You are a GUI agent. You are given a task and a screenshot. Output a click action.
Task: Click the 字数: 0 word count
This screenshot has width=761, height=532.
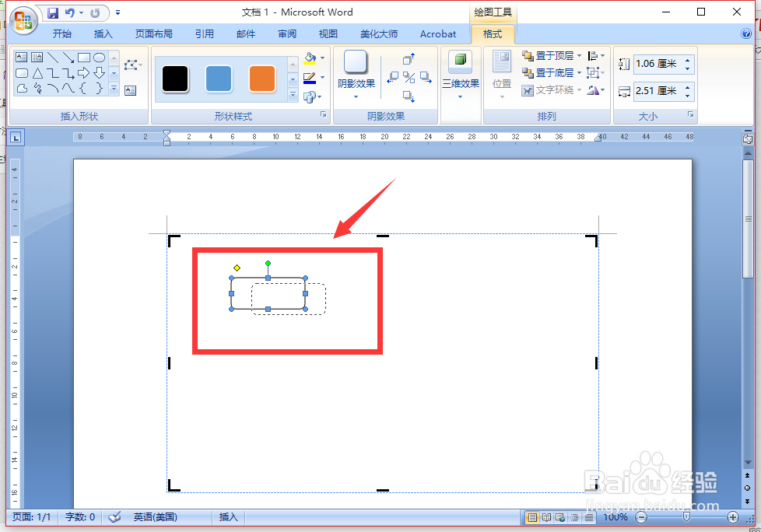80,517
